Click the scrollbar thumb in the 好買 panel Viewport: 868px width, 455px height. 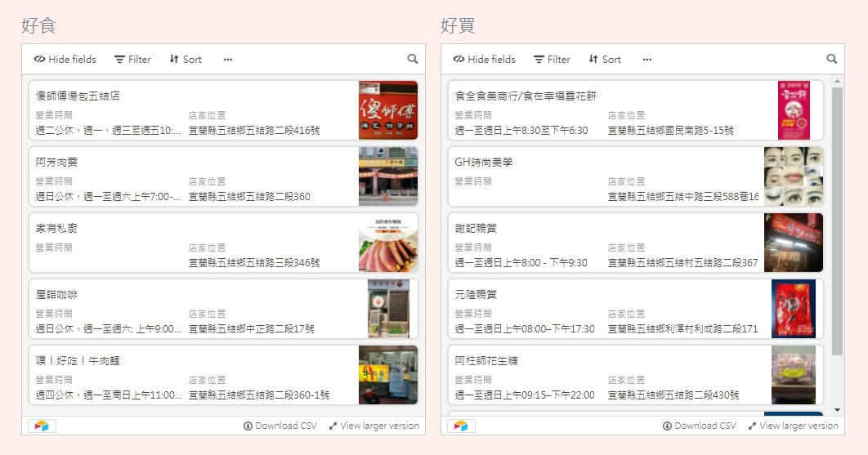[x=837, y=221]
